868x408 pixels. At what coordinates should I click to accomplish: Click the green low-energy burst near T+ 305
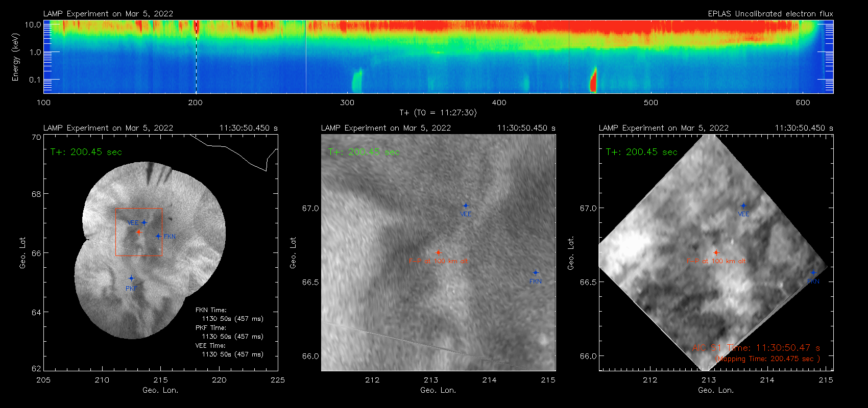357,81
